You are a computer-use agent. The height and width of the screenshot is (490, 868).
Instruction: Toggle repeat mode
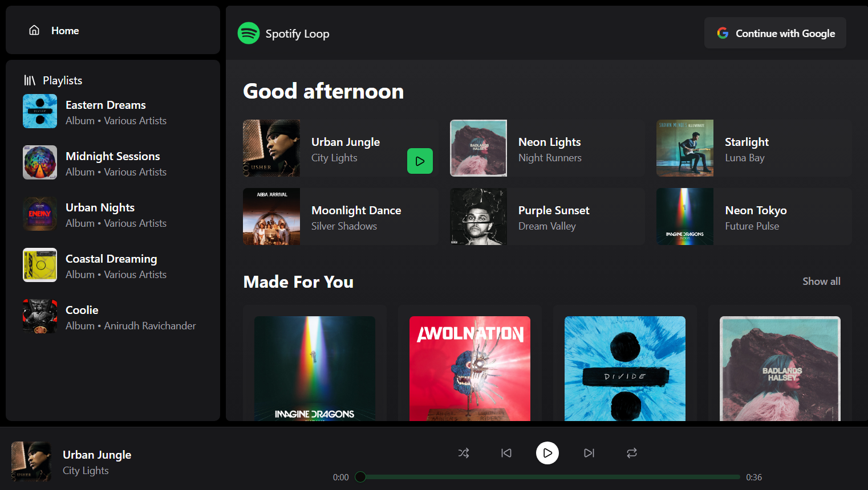point(631,453)
